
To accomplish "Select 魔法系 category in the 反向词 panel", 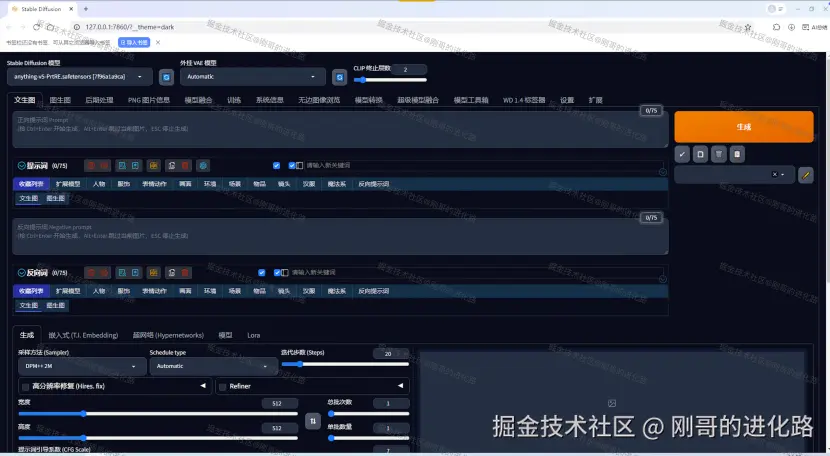I will point(337,291).
